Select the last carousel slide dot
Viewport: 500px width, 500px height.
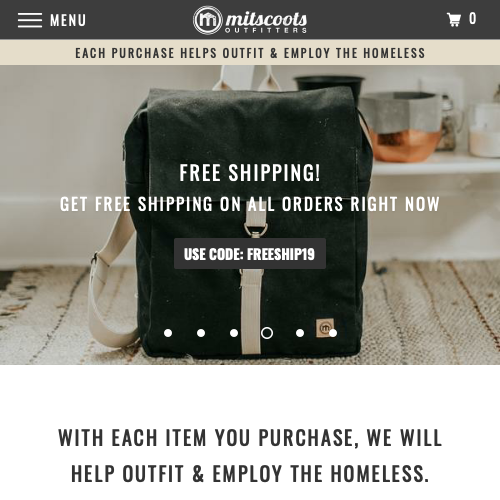(x=333, y=333)
